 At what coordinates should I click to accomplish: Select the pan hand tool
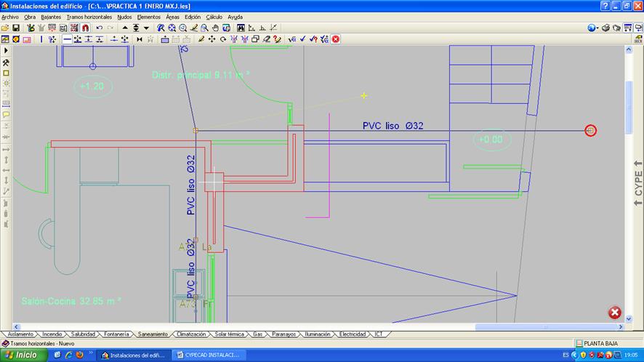pos(215,28)
